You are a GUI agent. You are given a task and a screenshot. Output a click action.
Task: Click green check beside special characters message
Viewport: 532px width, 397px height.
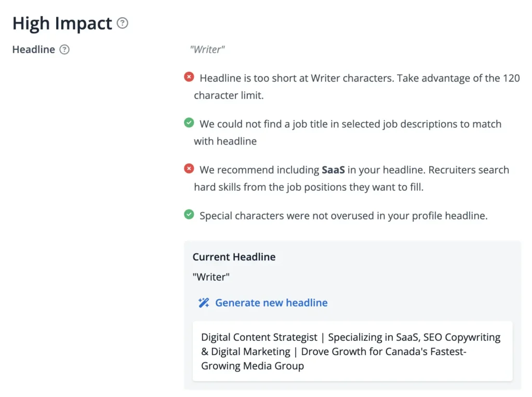pyautogui.click(x=189, y=214)
